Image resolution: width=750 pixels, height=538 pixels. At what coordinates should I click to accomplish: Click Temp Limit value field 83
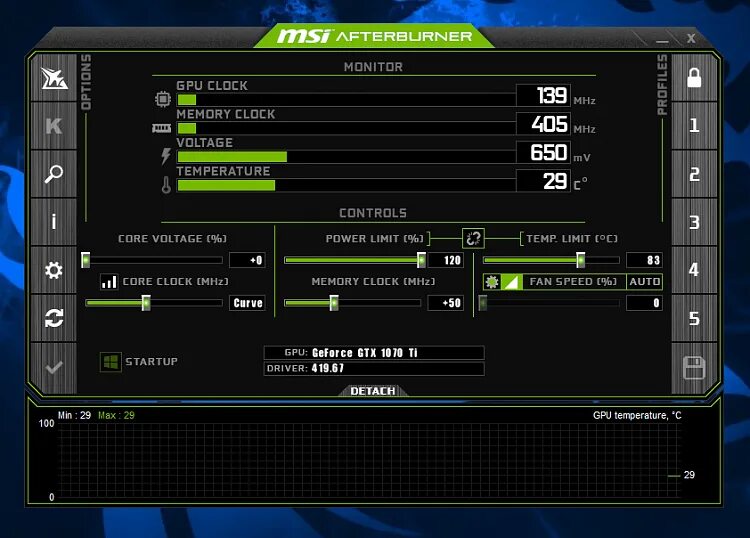coord(644,260)
